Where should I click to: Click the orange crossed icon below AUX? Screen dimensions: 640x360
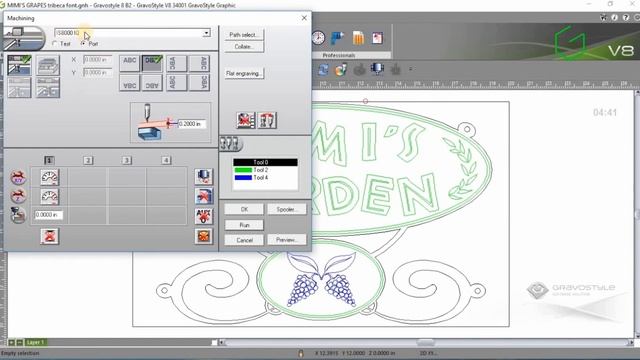coord(204,236)
